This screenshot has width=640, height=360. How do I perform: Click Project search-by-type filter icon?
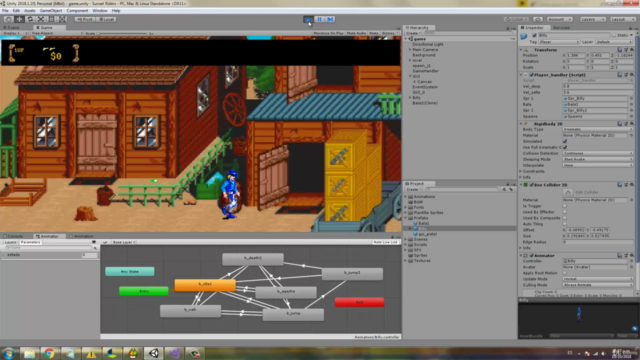pos(504,189)
